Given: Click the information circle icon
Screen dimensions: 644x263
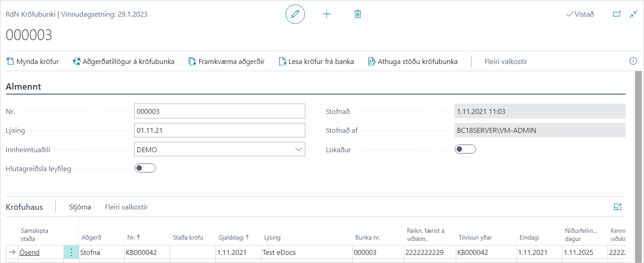Looking at the screenshot, I should pyautogui.click(x=633, y=61).
